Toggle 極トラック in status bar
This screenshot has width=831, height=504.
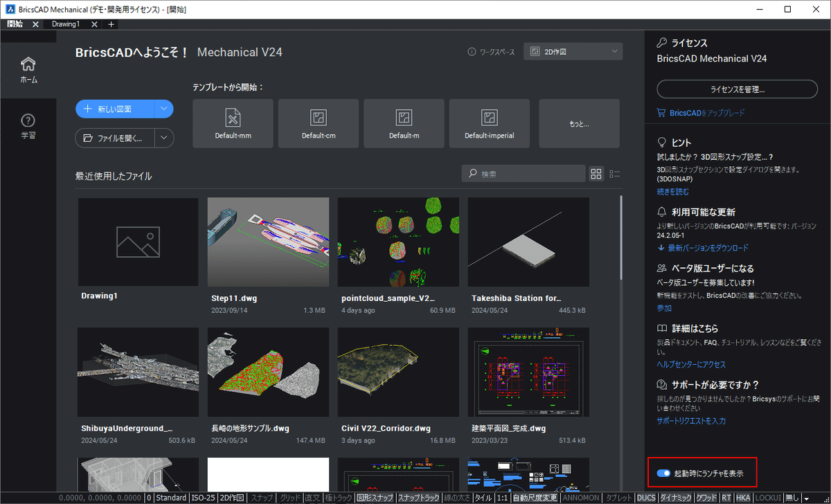click(339, 498)
